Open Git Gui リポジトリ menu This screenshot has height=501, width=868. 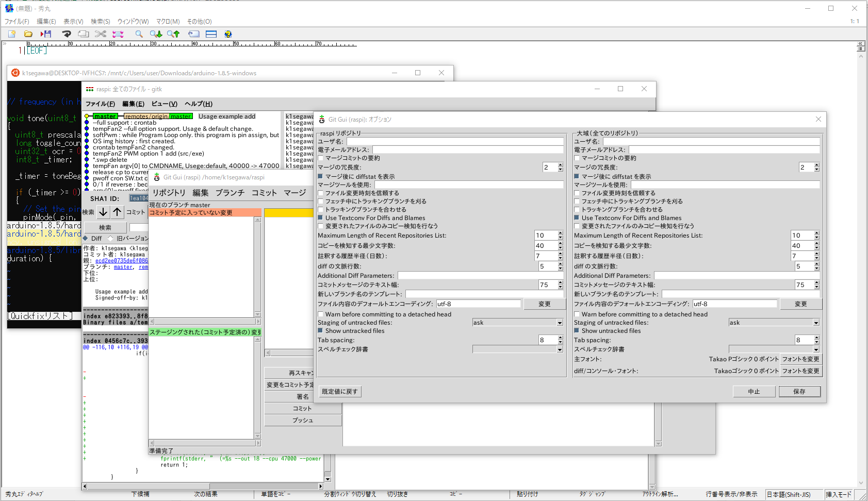169,193
